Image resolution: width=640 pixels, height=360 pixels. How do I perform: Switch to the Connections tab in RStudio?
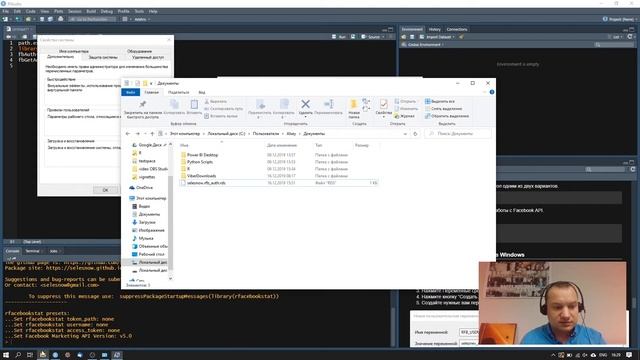(x=457, y=29)
